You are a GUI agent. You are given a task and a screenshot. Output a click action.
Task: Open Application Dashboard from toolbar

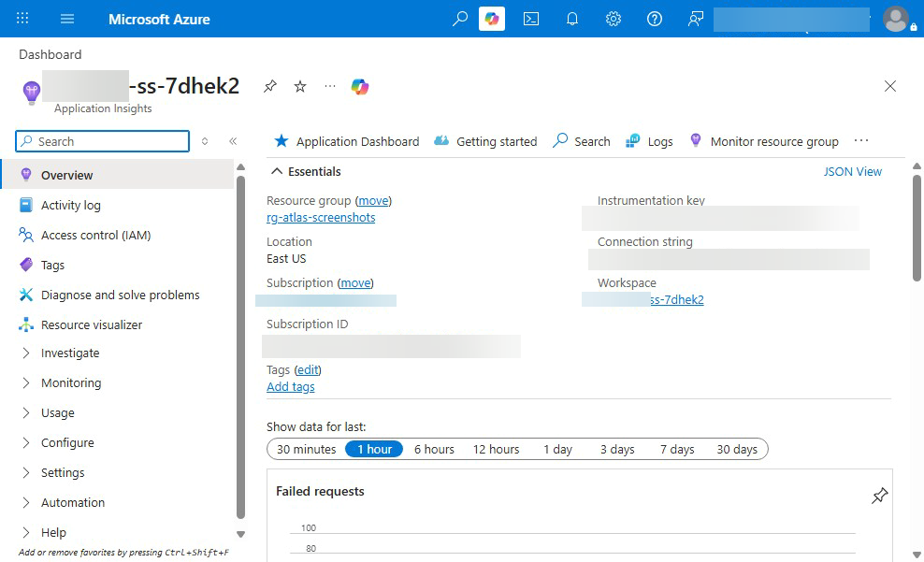coord(346,141)
